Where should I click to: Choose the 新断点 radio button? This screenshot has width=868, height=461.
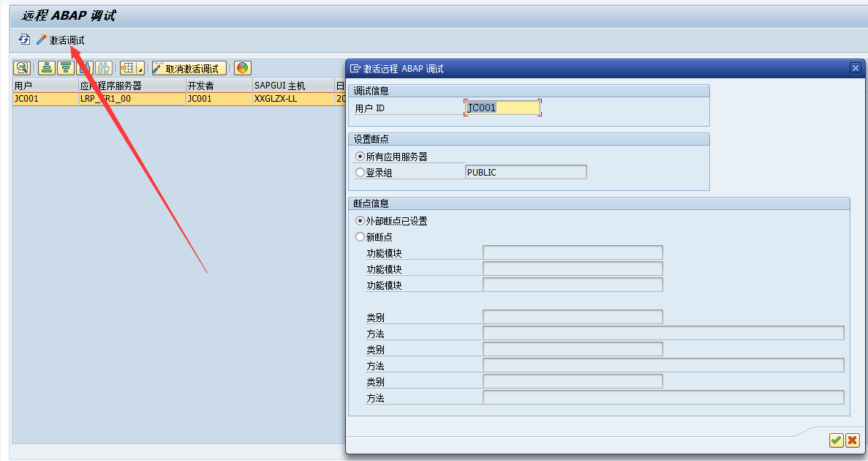(x=360, y=237)
